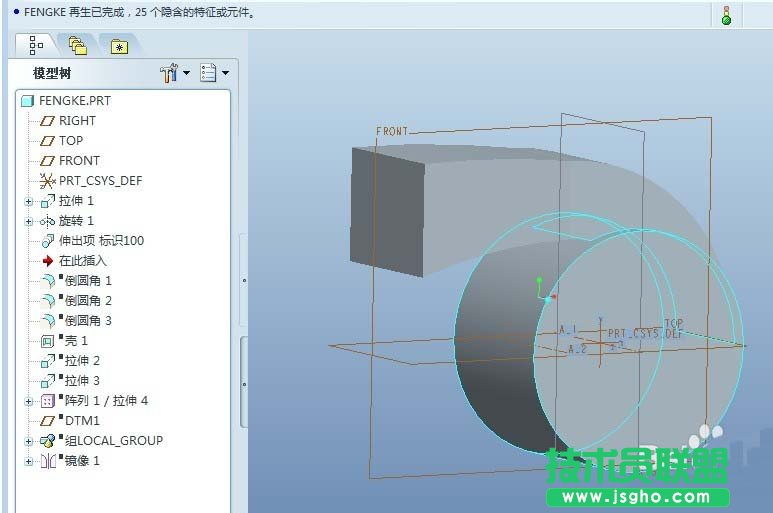Select the 拉伸 3 label text
Screen dimensions: 773x513
pyautogui.click(x=82, y=381)
